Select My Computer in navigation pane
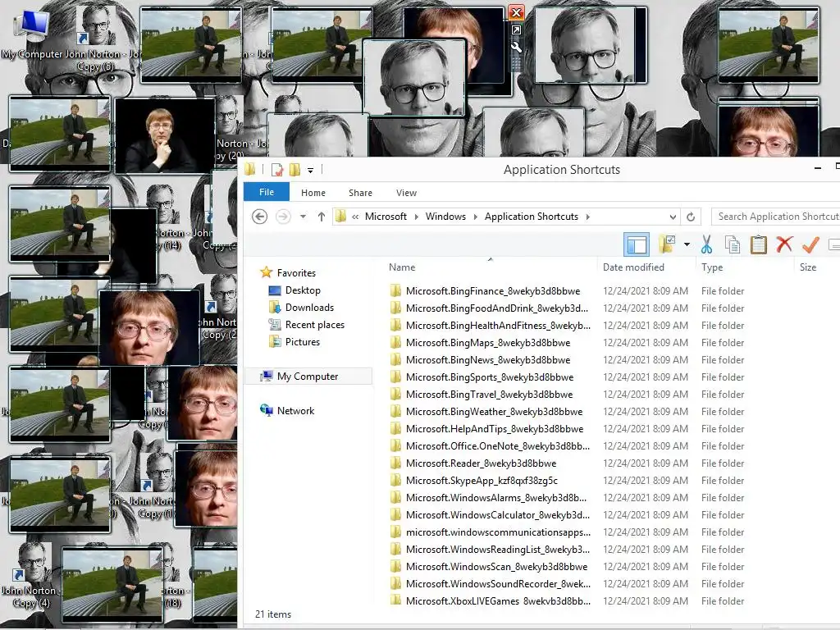This screenshot has width=840, height=630. (x=308, y=376)
